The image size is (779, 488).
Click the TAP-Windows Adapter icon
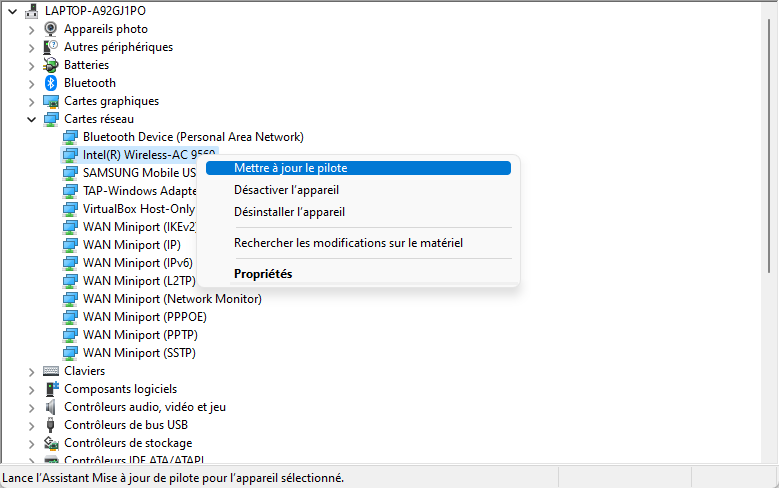click(70, 191)
